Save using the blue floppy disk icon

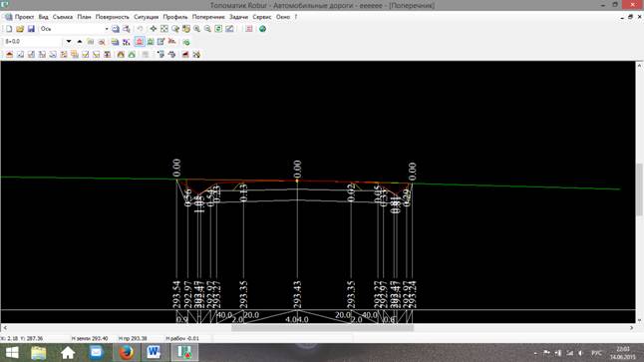(31, 29)
